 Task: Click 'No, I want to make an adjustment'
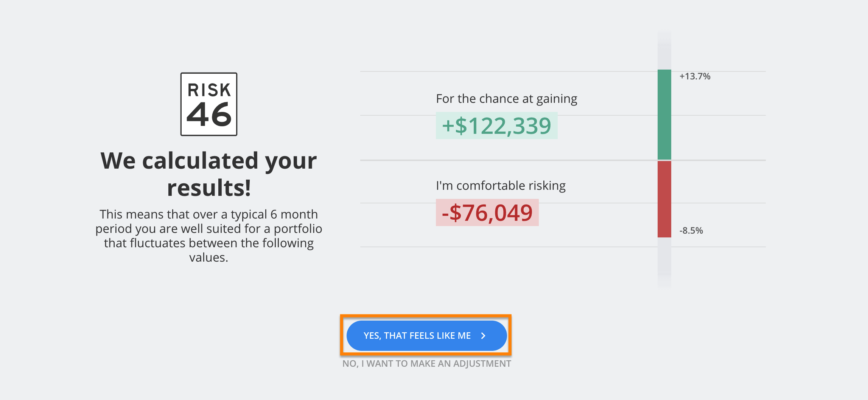426,364
